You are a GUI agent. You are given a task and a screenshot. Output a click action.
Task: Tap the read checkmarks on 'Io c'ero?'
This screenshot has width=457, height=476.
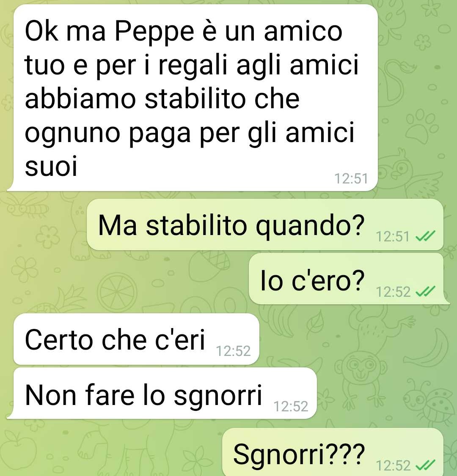pos(425,291)
